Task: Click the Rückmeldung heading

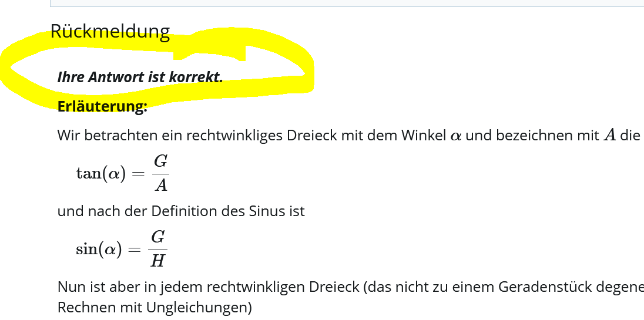Action: click(110, 31)
